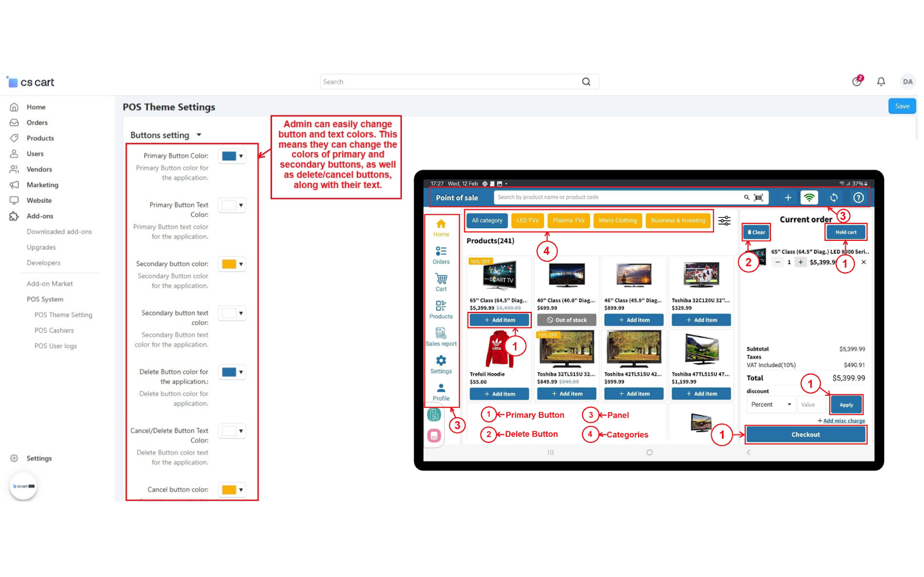Click the CS-Cart logo

pyautogui.click(x=31, y=83)
